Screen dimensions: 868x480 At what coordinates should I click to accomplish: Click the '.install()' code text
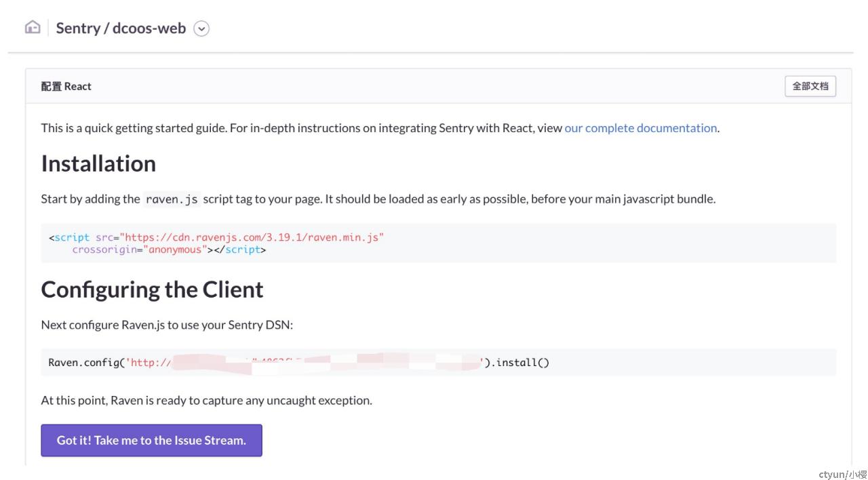[x=519, y=363]
